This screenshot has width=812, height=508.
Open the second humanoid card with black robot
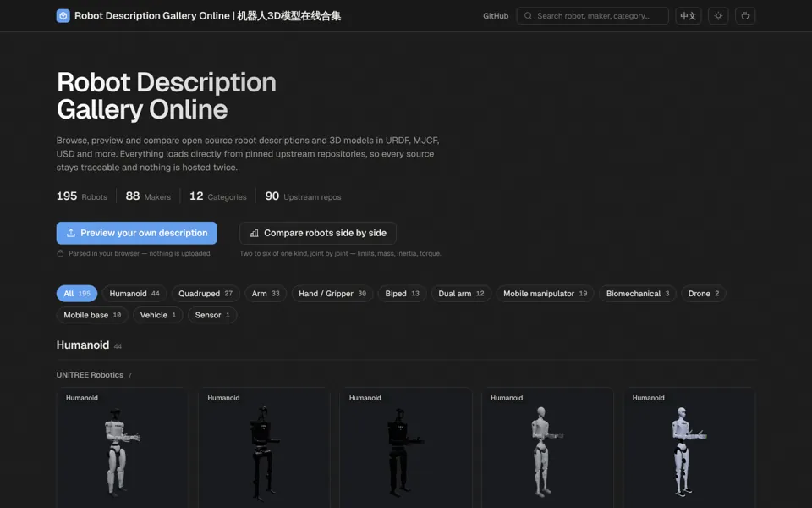pos(264,449)
